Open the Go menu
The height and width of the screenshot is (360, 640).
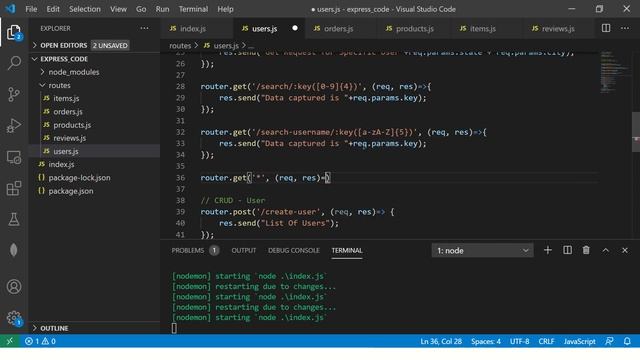[x=141, y=9]
